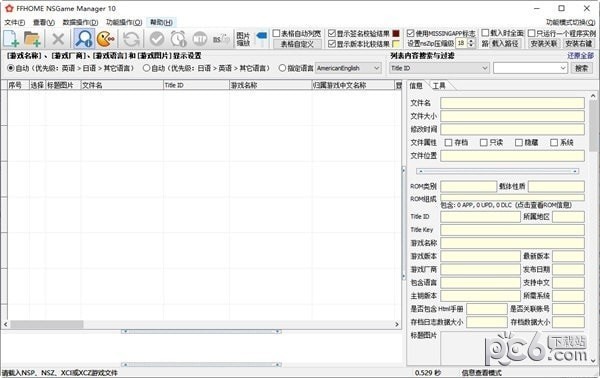Image resolution: width=600 pixels, height=378 pixels.
Task: Click the gray X remove icon
Action: (x=58, y=39)
